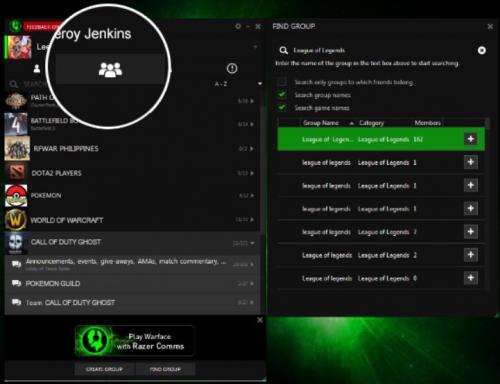Collapse the CALL OF DUTY GHOST group
Viewport: 500px width, 384px height.
click(252, 243)
